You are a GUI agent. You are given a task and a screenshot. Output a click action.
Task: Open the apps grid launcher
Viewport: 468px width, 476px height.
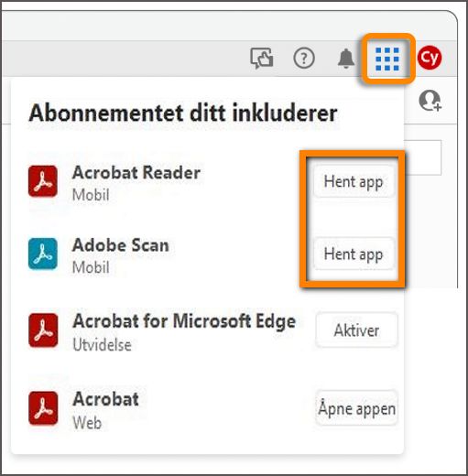point(387,59)
